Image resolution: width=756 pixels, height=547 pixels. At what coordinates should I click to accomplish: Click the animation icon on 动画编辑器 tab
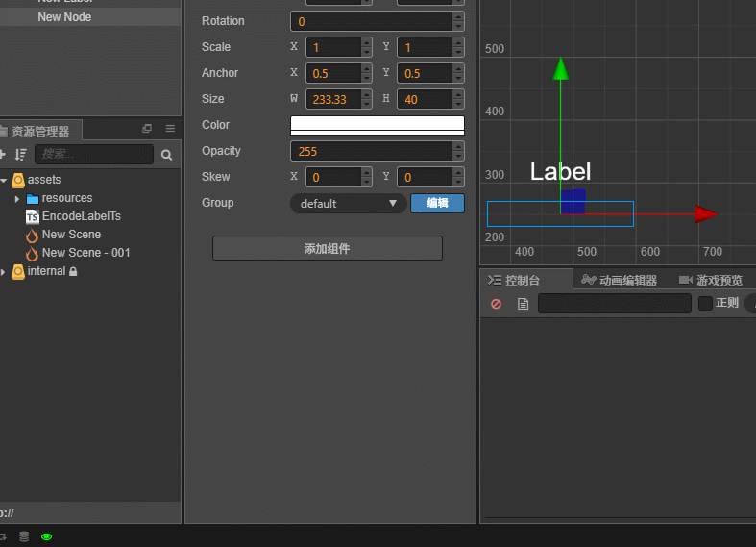click(588, 280)
